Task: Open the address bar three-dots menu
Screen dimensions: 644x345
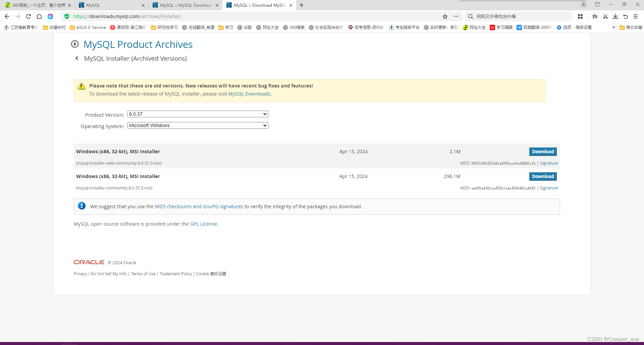Action: 456,16
